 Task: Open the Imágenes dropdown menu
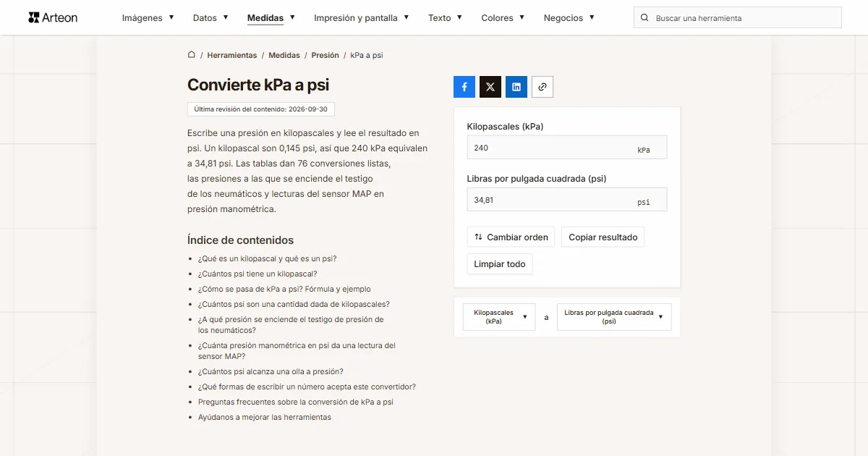[148, 18]
